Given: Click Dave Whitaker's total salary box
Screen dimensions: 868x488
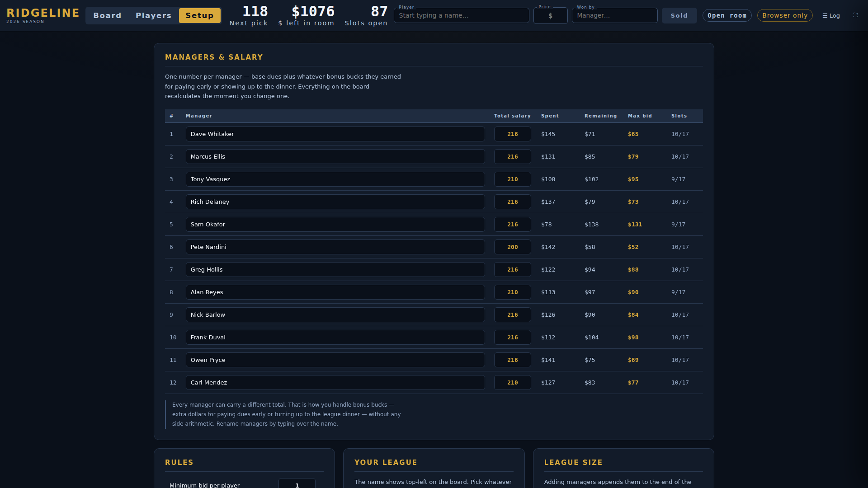Looking at the screenshot, I should (512, 134).
